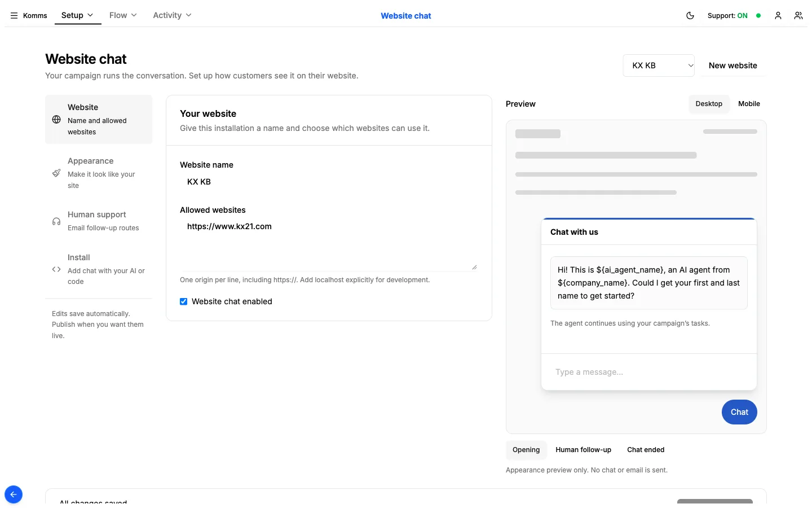Click the Komms brand label

(35, 16)
